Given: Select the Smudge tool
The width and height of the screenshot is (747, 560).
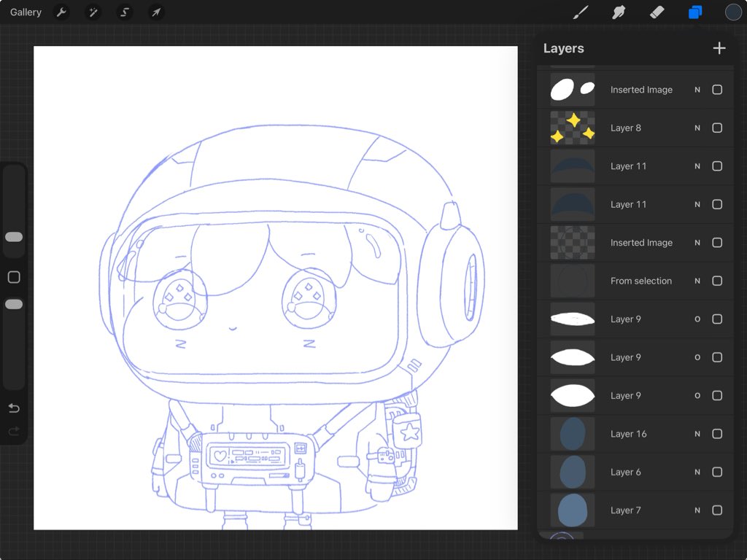Looking at the screenshot, I should pos(619,12).
